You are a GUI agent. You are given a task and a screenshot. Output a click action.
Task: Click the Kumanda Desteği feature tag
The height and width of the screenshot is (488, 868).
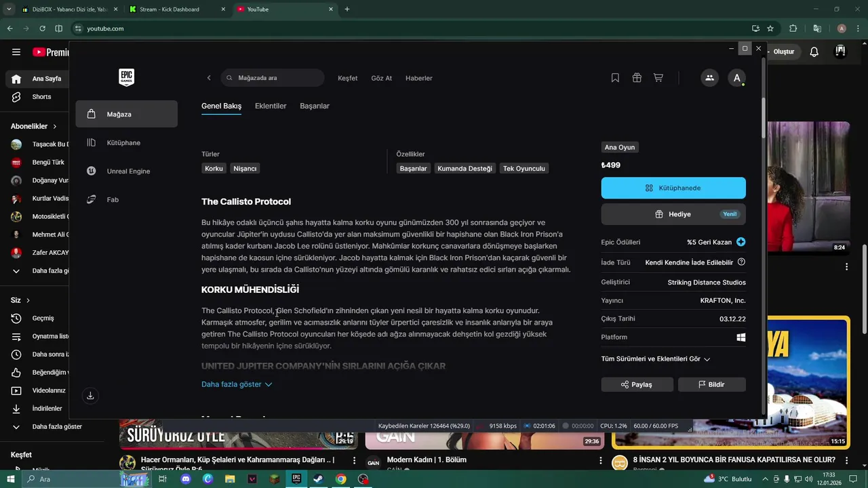[465, 168]
